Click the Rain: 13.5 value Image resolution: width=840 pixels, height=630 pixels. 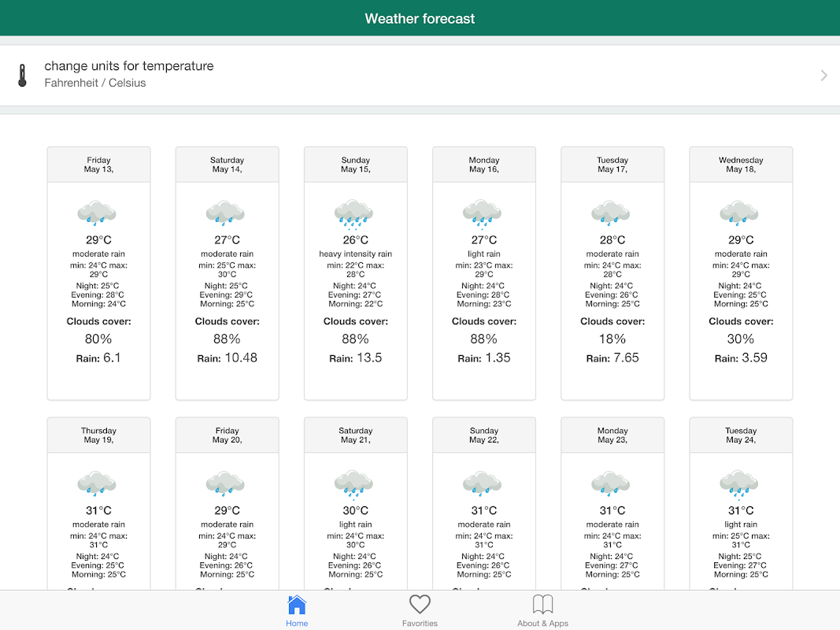click(356, 358)
